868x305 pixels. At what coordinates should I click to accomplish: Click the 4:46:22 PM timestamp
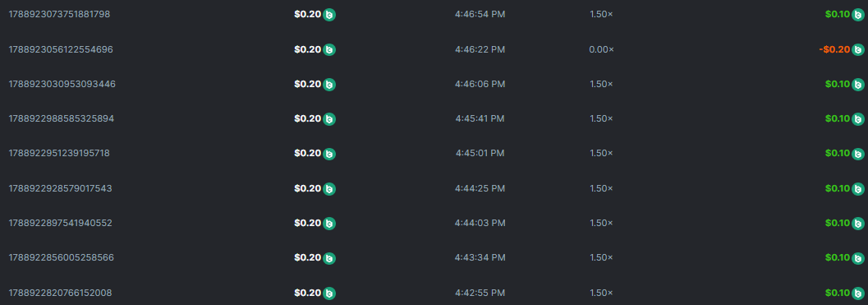click(x=480, y=49)
